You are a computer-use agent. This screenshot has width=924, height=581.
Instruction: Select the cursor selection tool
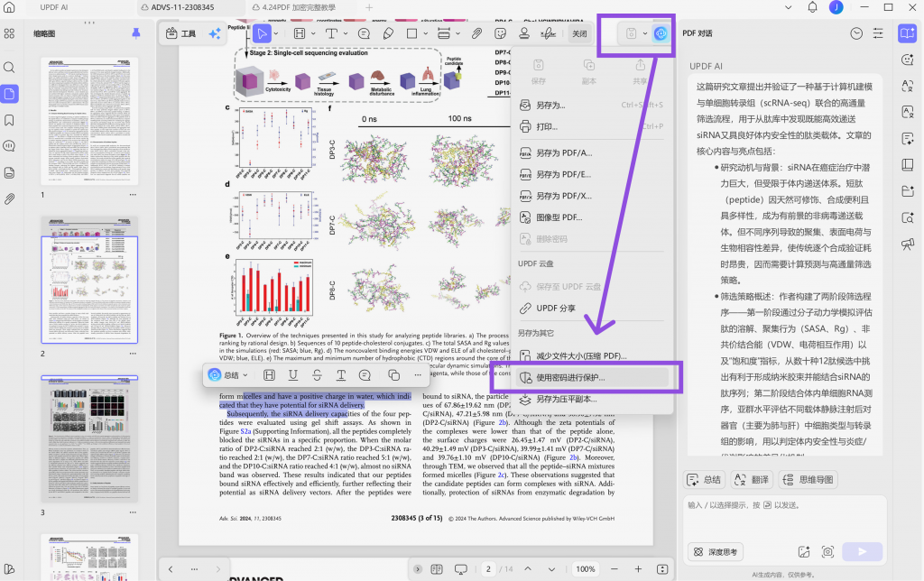tap(262, 33)
